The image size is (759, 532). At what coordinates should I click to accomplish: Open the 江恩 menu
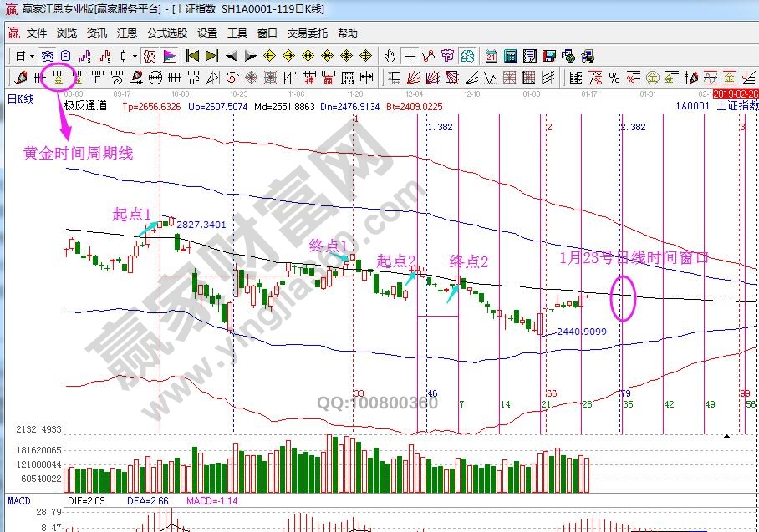pos(126,33)
